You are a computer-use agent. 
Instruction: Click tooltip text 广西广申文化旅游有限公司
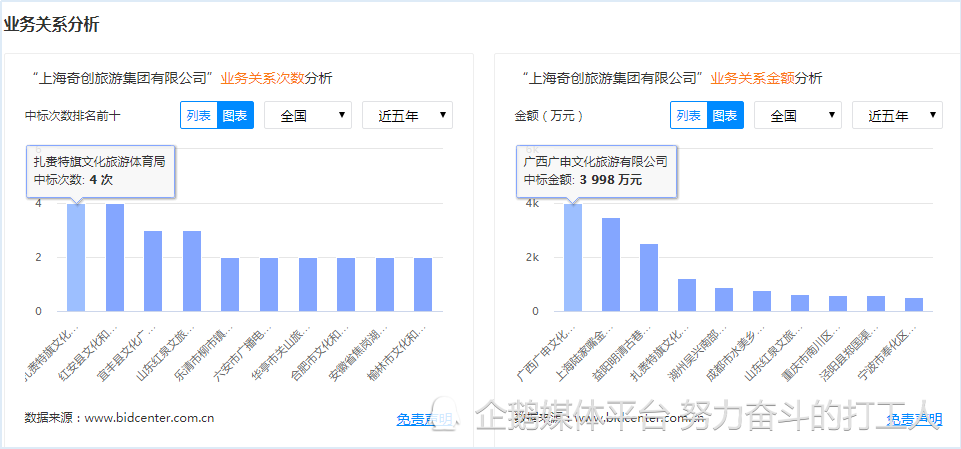(596, 162)
